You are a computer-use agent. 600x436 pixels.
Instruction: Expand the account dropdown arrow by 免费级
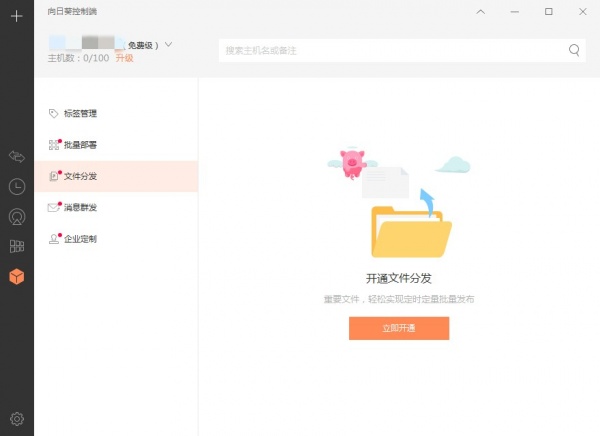pos(168,45)
